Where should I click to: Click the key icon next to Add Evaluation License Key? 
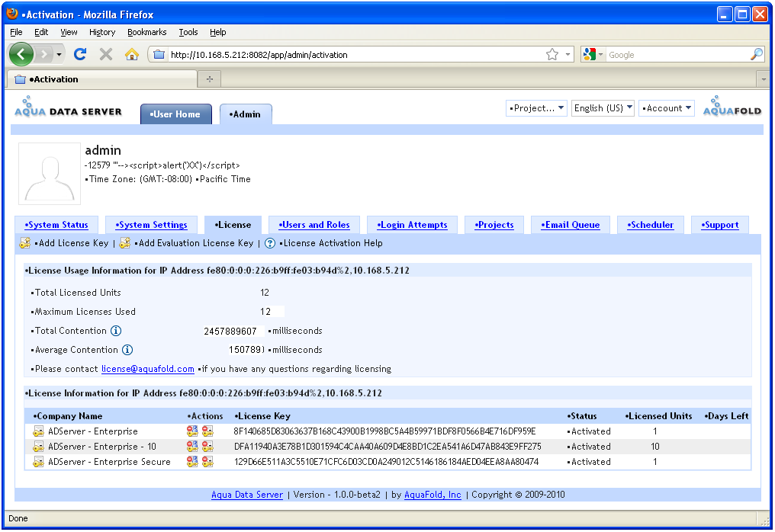point(125,243)
